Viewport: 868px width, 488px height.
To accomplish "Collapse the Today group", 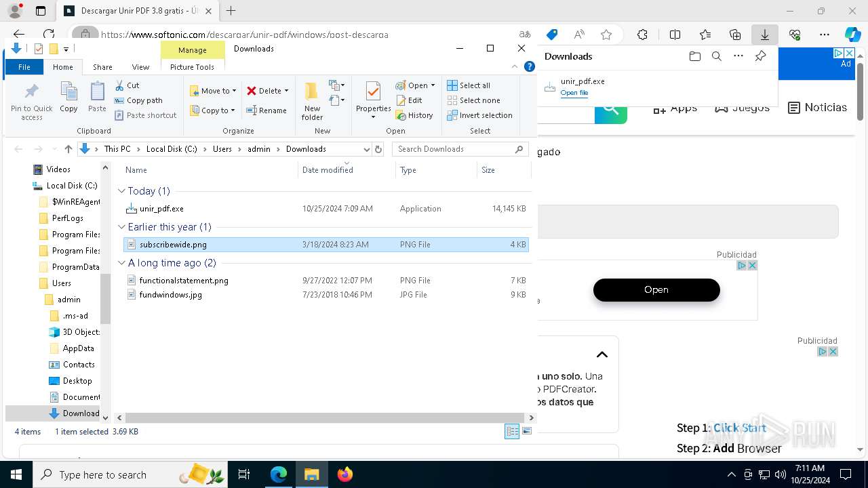I will [122, 191].
